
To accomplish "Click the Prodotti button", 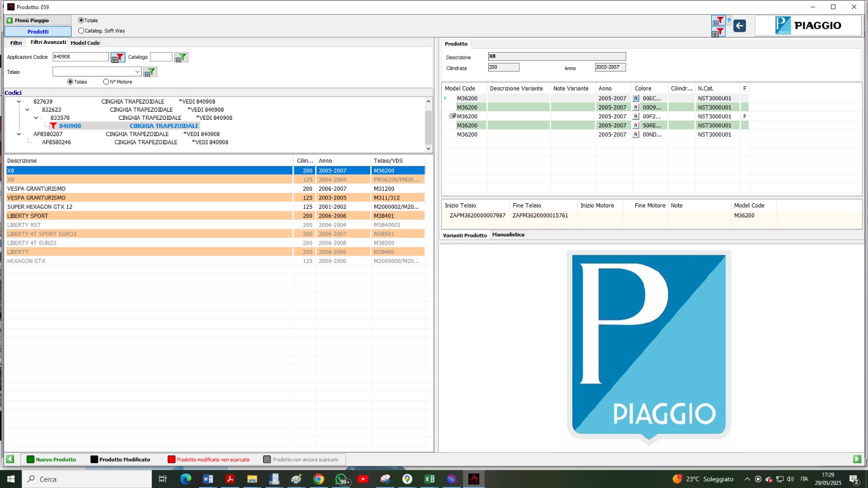I will coord(38,31).
